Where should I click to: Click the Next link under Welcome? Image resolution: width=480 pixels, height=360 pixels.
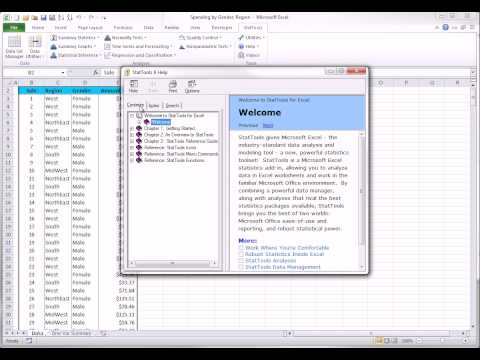click(x=268, y=125)
